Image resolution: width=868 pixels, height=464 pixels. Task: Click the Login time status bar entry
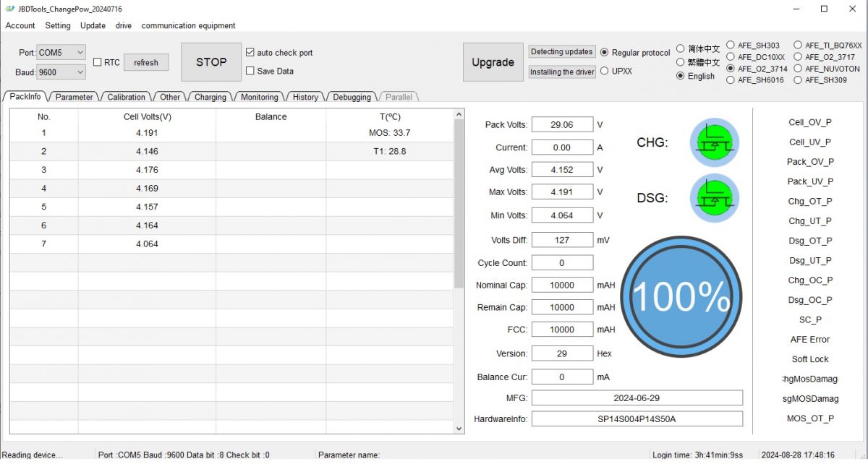(x=698, y=455)
